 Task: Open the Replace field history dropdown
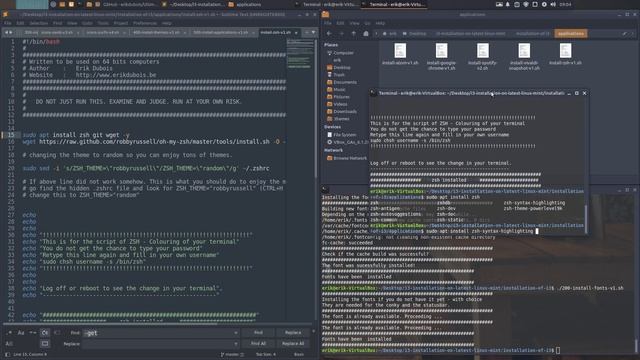(236, 344)
